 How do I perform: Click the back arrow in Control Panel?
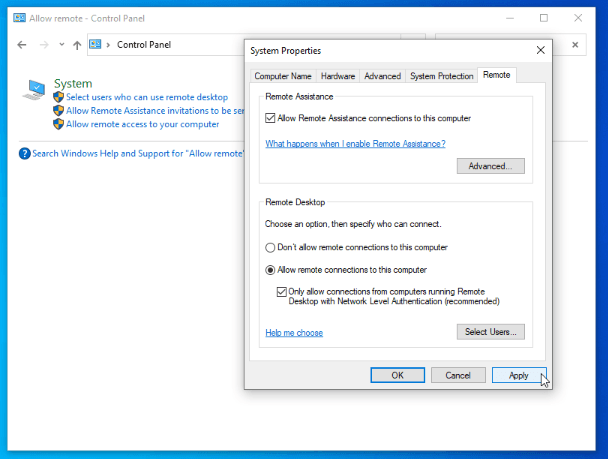click(x=23, y=45)
